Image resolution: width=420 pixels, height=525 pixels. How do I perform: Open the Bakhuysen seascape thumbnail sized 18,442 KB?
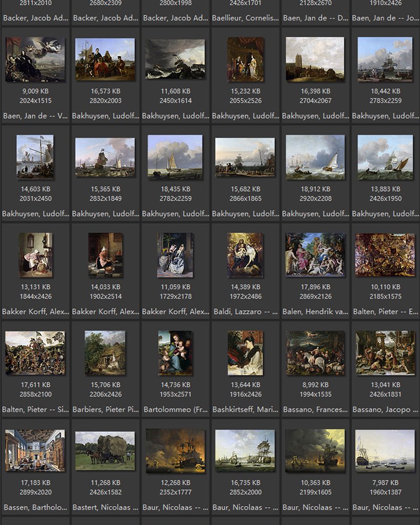(385, 59)
